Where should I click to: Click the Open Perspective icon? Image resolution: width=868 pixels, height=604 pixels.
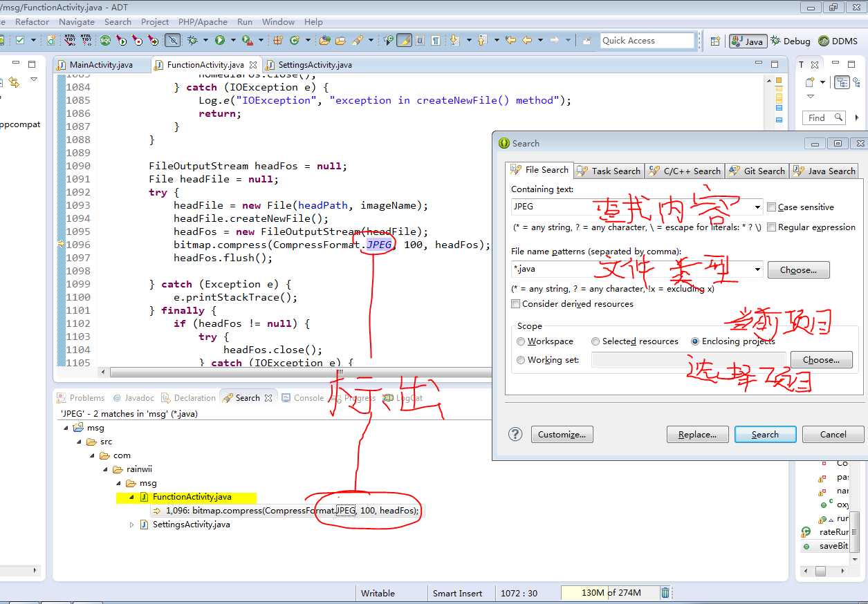tap(715, 41)
